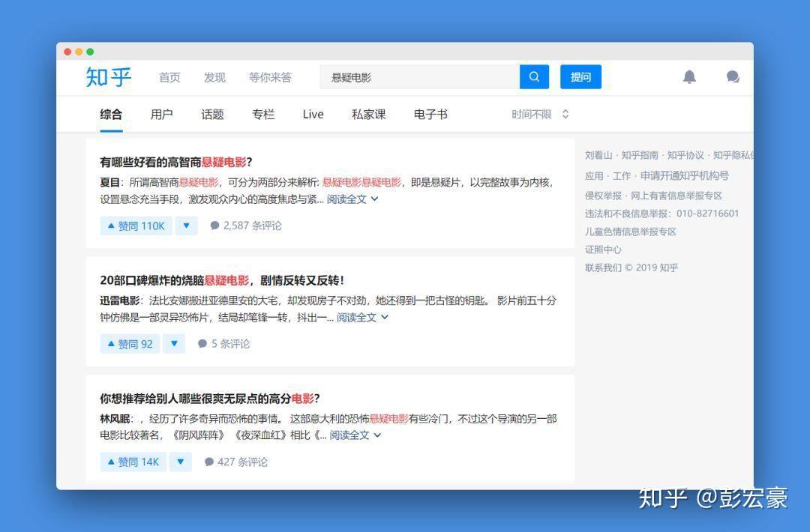Viewport: 810px width, 532px height.
Task: Click the search field containing 悬疑电影
Action: pyautogui.click(x=419, y=77)
